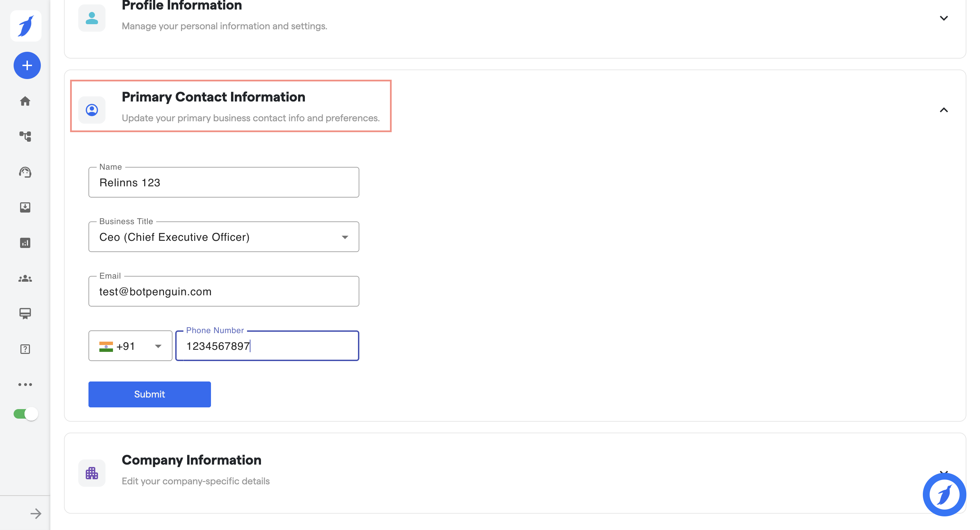
Task: Open the inbox download icon
Action: 25,207
